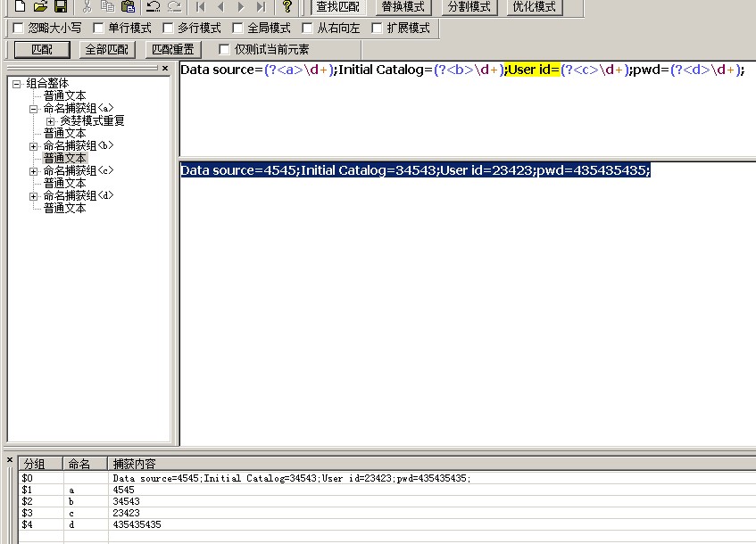Image resolution: width=756 pixels, height=544 pixels.
Task: Switch to 查找匹配 mode tab
Action: click(x=338, y=7)
